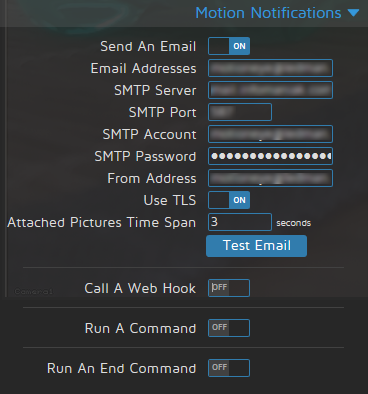Enable the Call A Web Hook switch

(x=229, y=288)
